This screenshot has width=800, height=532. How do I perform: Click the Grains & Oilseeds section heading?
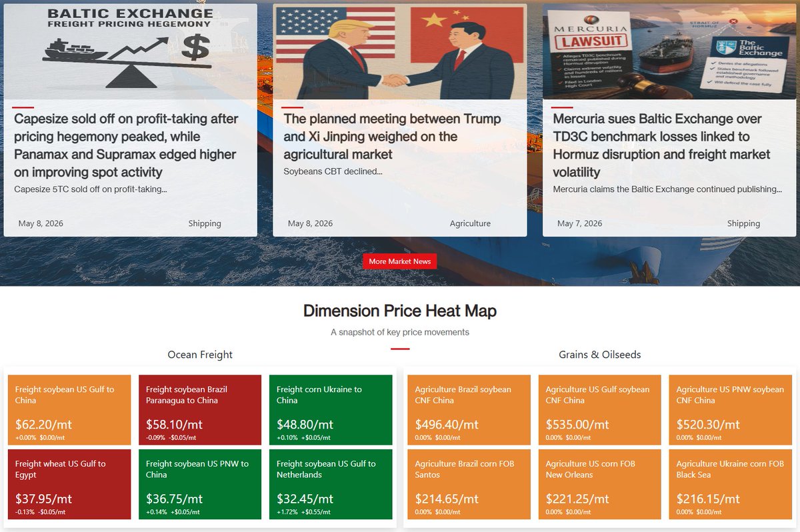[600, 355]
